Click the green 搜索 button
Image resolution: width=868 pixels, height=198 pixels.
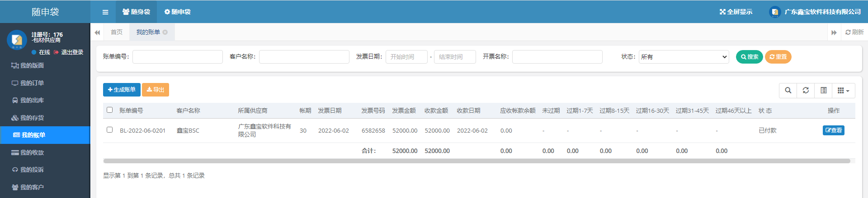pos(750,57)
